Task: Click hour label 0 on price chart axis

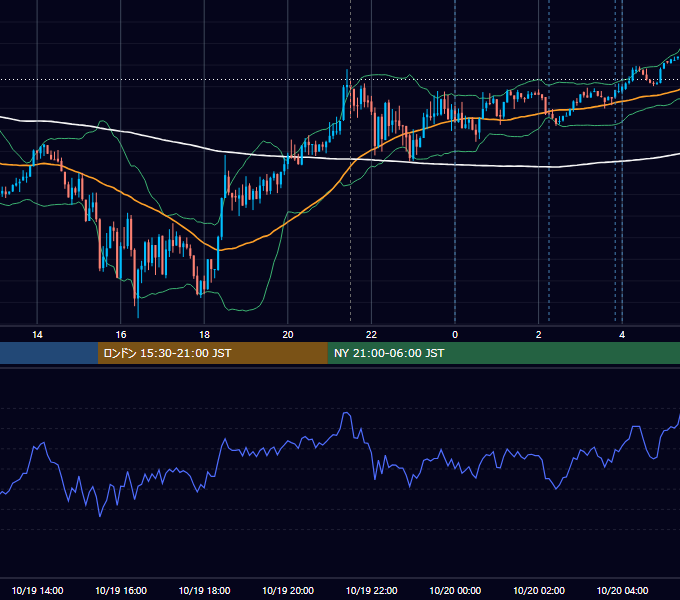Action: click(455, 335)
